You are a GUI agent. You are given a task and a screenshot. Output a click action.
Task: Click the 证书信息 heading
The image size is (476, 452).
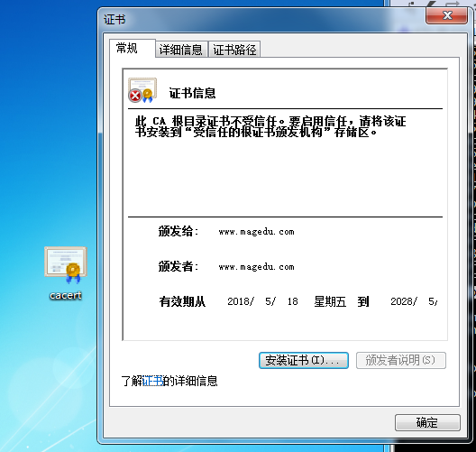(x=192, y=93)
